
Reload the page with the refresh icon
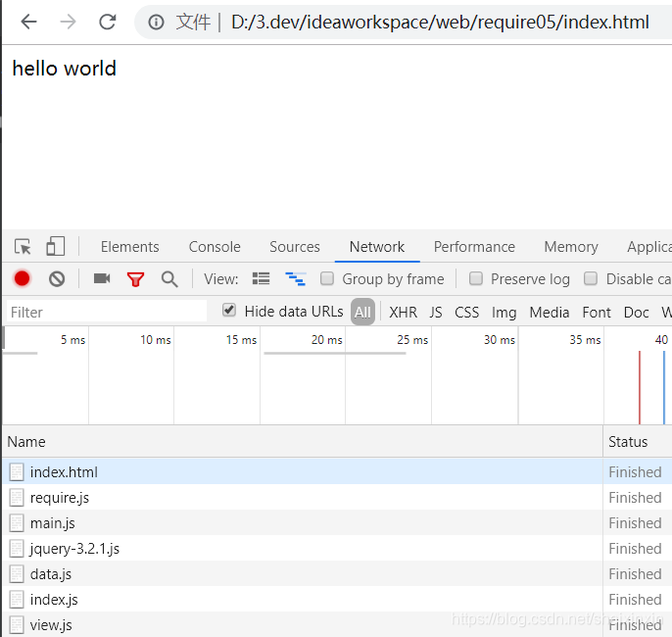click(x=107, y=22)
